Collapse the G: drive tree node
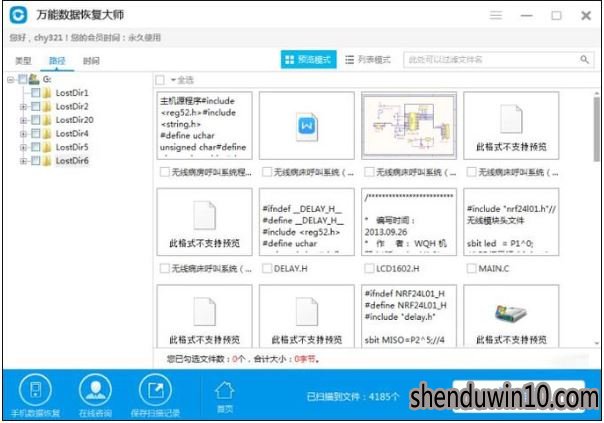 point(10,80)
